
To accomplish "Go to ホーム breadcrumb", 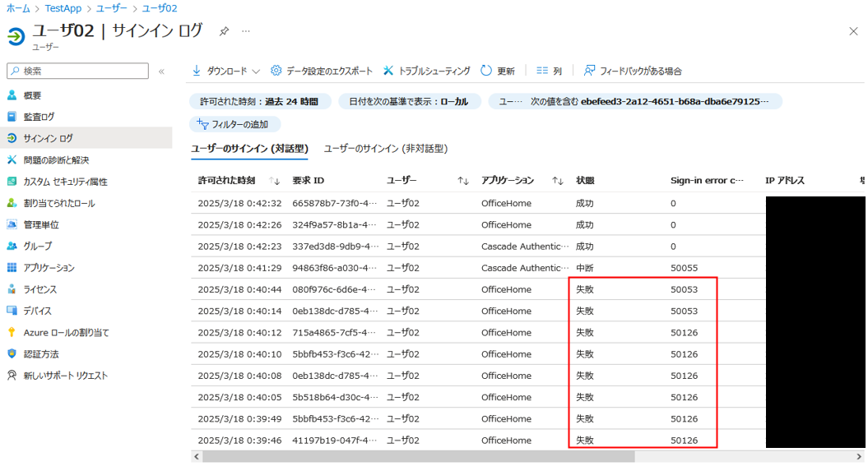I will pos(18,8).
